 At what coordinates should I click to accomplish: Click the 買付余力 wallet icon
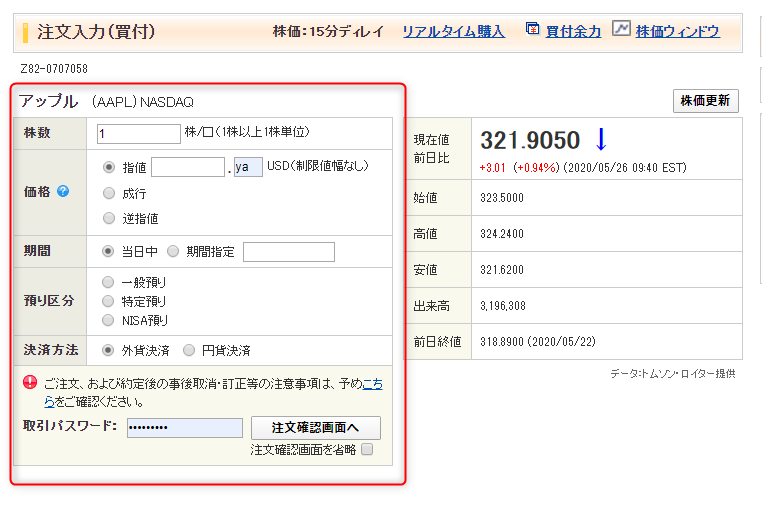[x=533, y=29]
